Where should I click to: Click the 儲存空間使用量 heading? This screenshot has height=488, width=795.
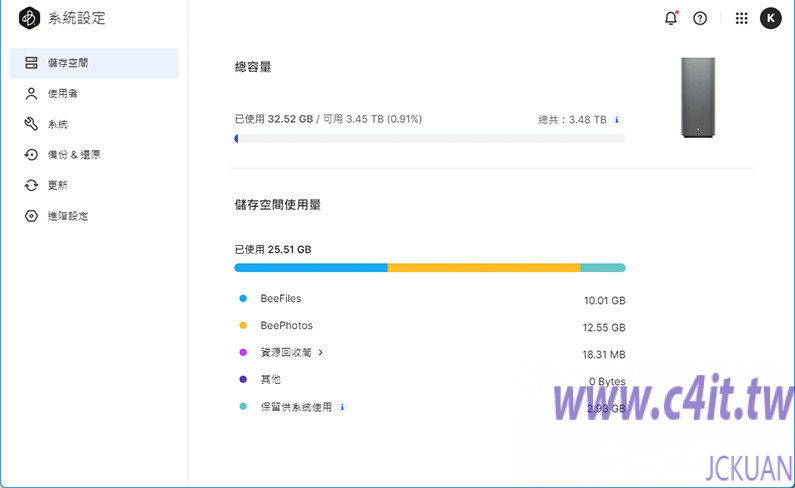(x=278, y=204)
